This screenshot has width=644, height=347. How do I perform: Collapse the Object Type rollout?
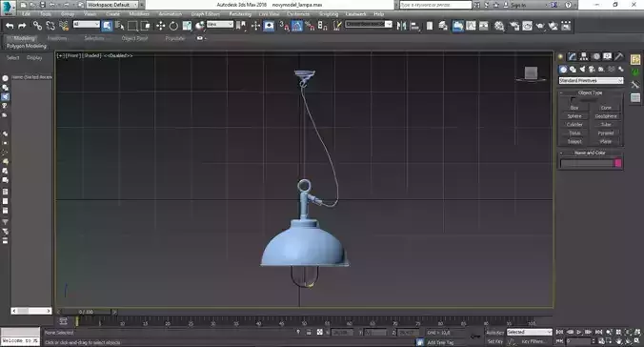pos(591,92)
